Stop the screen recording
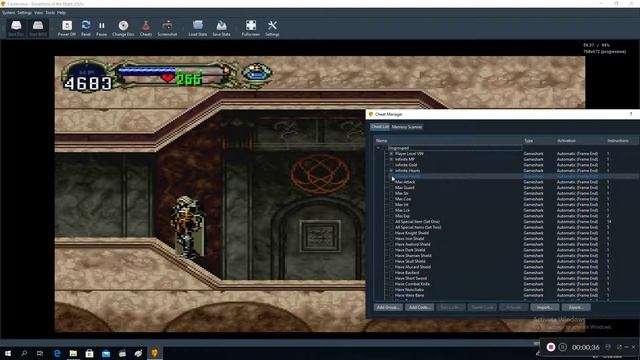This screenshot has width=640, height=360. pos(551,347)
